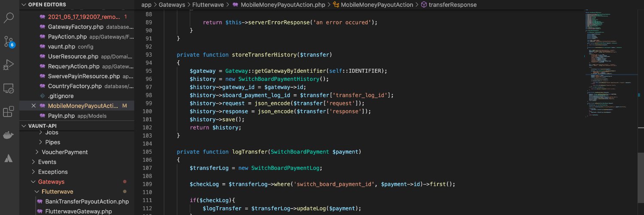Close the MobileMoneyPayoutAction editor with X
Screen dimensions: 644x215
(33, 106)
